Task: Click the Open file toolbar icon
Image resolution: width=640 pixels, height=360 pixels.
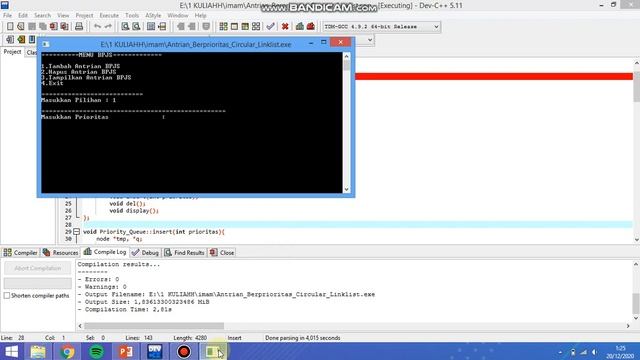Action: click(21, 27)
